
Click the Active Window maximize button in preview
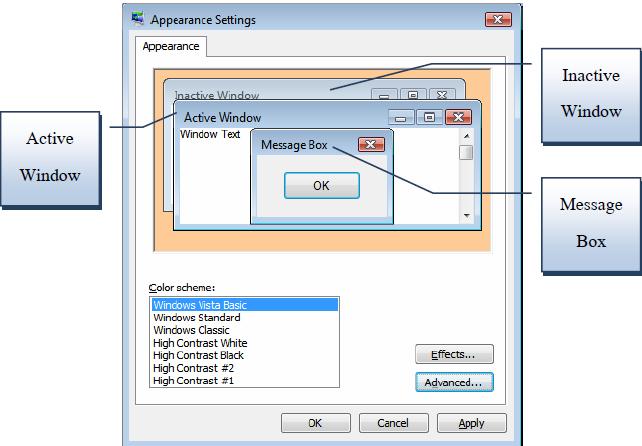[430, 118]
